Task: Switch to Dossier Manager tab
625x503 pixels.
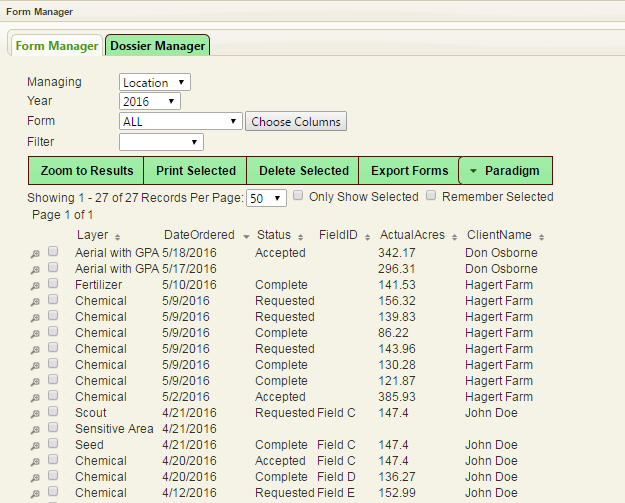Action: (x=157, y=45)
